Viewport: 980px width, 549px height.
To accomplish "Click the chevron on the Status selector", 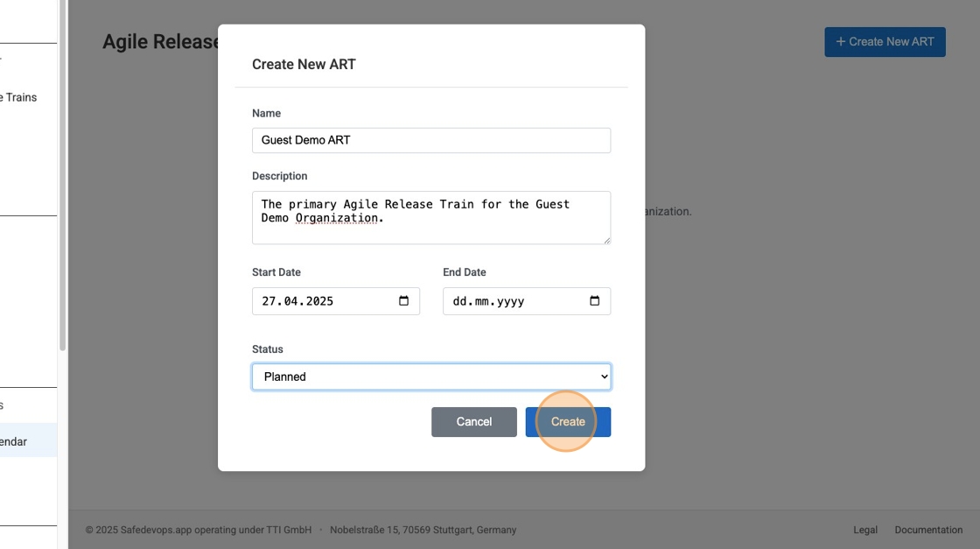I will click(605, 377).
